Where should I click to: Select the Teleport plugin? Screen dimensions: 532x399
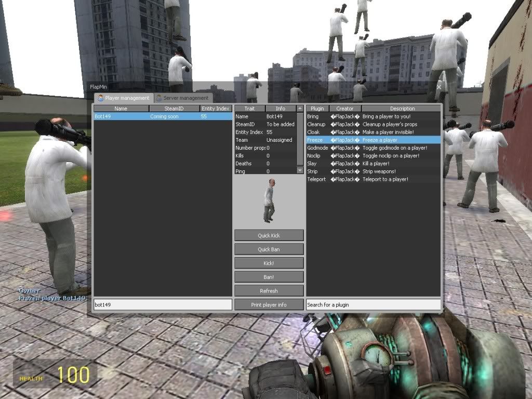(374, 179)
